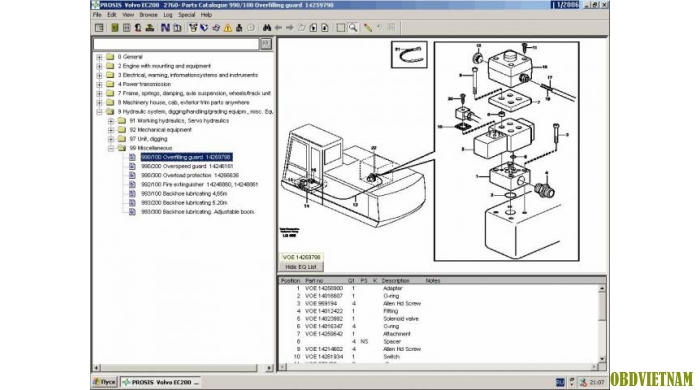Click the parts list vertical scrollbar down arrow
Viewport: 700px width, 390px height.
click(602, 359)
